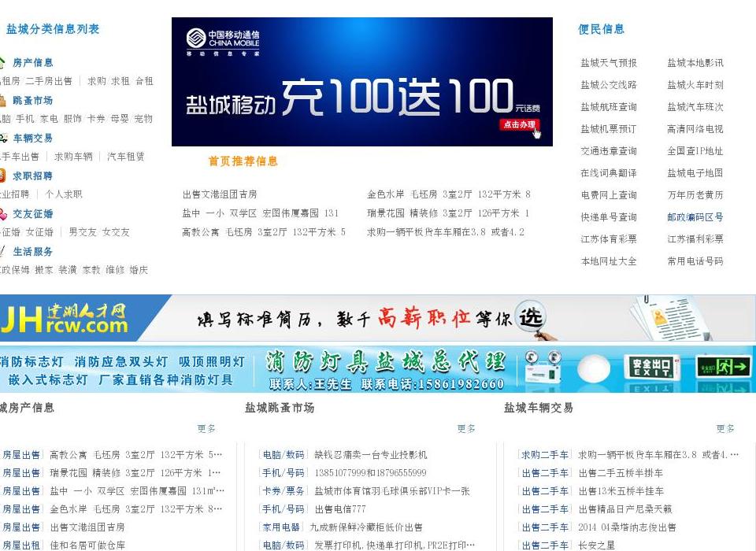The image size is (756, 551).
Task: Open recommended post 出售文港组团吉房
Action: (x=220, y=194)
